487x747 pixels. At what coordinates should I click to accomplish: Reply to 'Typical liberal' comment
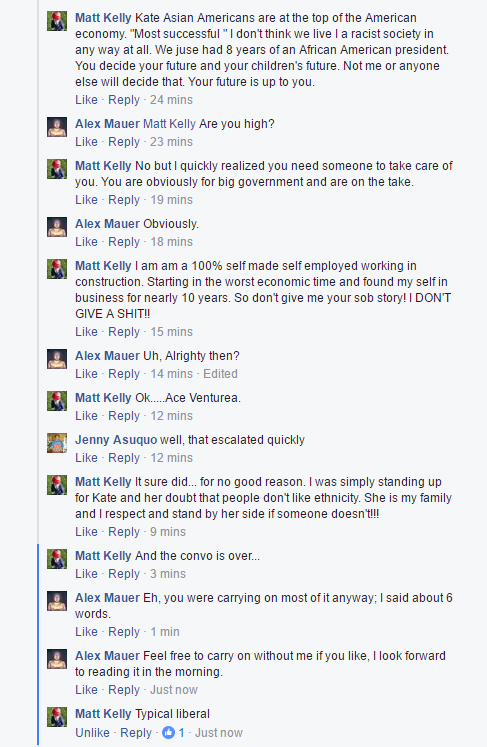[136, 733]
